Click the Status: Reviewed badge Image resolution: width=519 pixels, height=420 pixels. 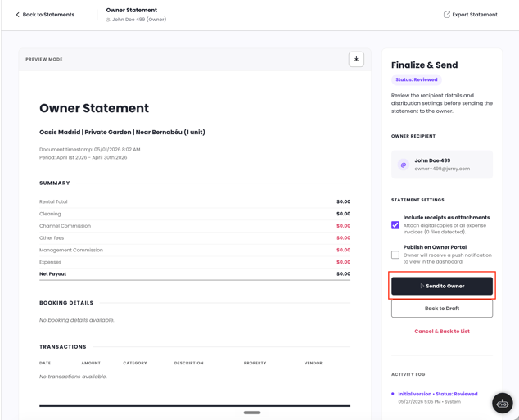[417, 79]
